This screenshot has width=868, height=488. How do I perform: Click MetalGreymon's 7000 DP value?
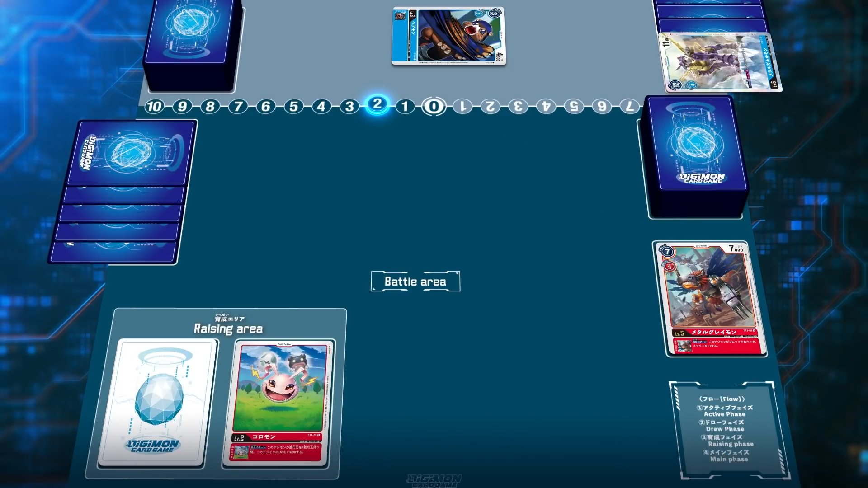(x=736, y=249)
